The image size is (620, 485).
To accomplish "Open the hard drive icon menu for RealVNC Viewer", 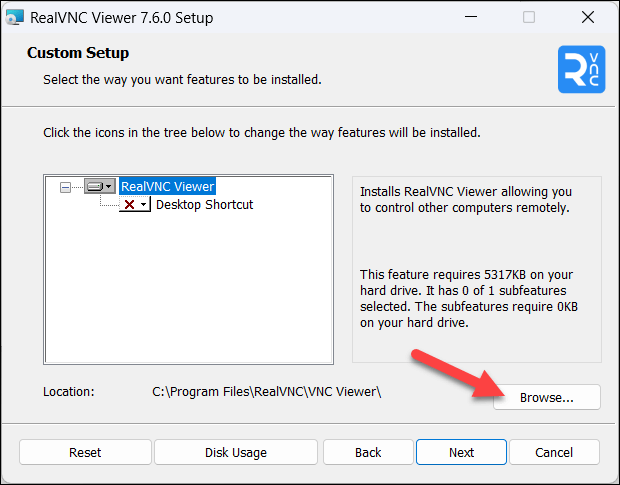I will point(99,186).
